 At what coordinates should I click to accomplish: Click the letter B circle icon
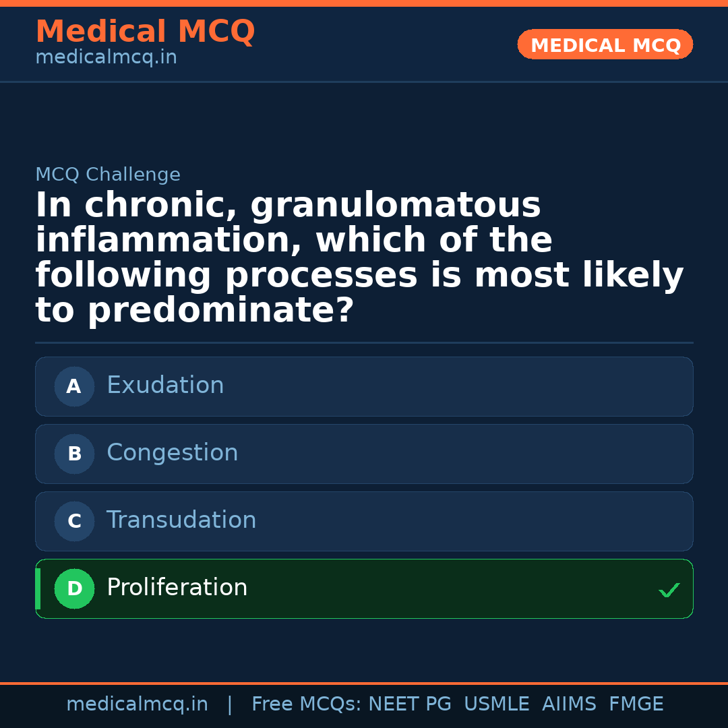click(74, 454)
